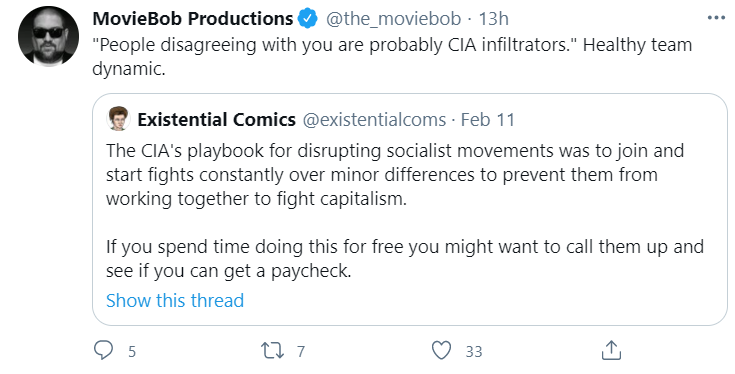Open the Show this thread link
735x374 pixels.
(x=175, y=300)
